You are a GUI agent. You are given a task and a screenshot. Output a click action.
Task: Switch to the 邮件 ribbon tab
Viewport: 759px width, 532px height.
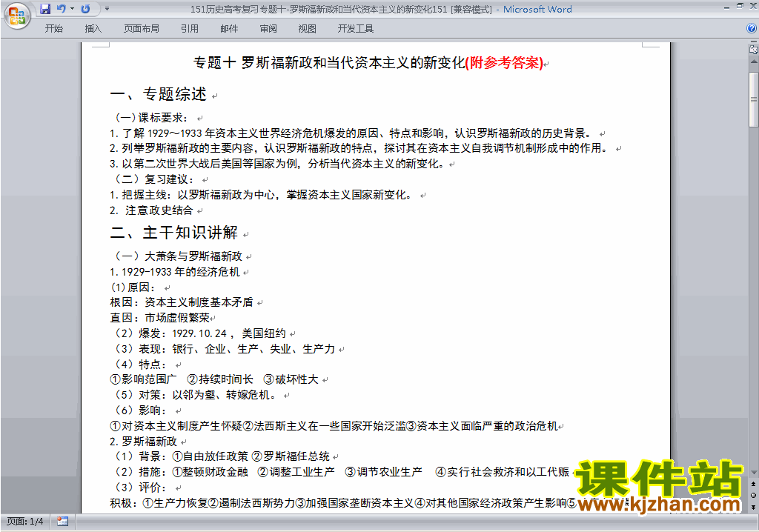tap(229, 29)
